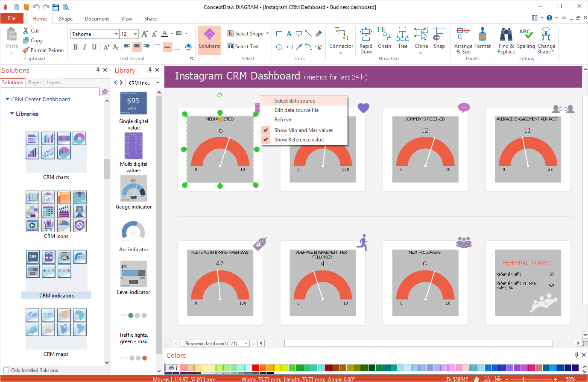Apply bold text formatting
The width and height of the screenshot is (588, 382).
click(x=75, y=47)
